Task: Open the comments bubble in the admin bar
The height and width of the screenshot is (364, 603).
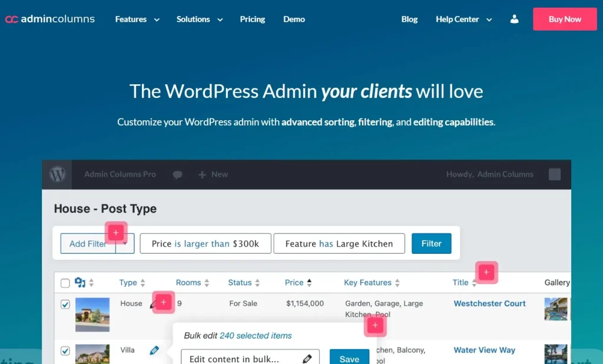Action: pyautogui.click(x=178, y=174)
